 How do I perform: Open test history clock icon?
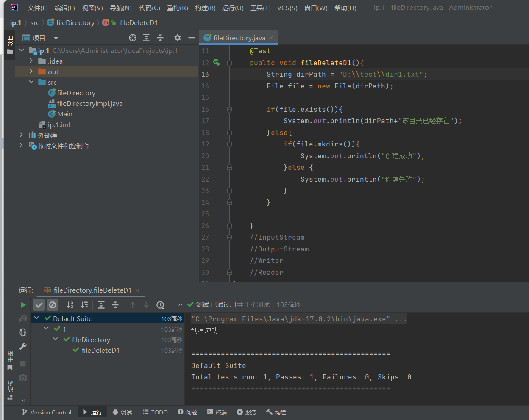[x=160, y=305]
